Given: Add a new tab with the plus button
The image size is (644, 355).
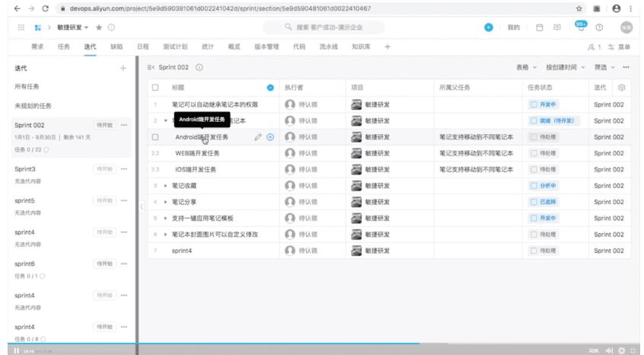Looking at the screenshot, I should pos(387,46).
